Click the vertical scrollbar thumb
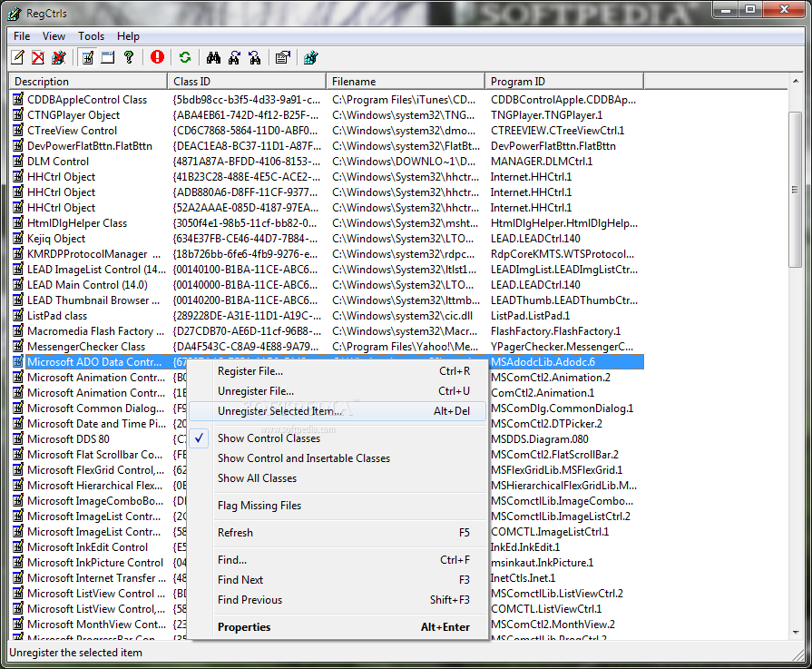 (x=795, y=190)
